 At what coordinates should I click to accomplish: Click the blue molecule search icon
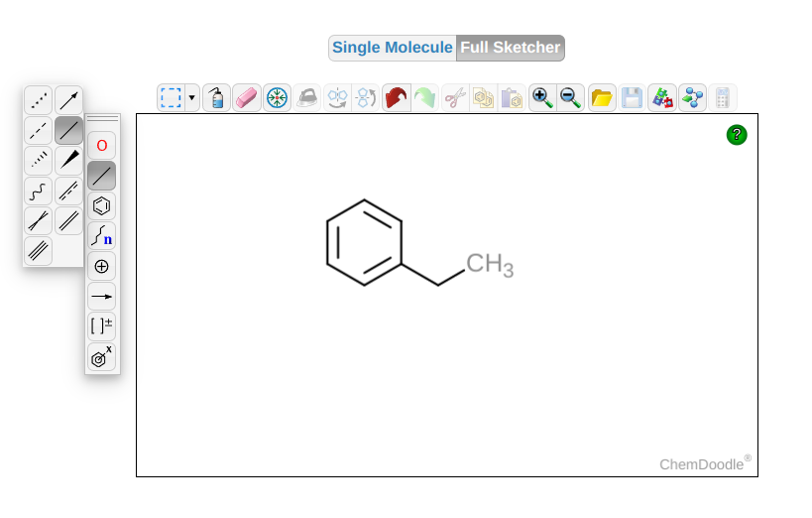[x=692, y=97]
